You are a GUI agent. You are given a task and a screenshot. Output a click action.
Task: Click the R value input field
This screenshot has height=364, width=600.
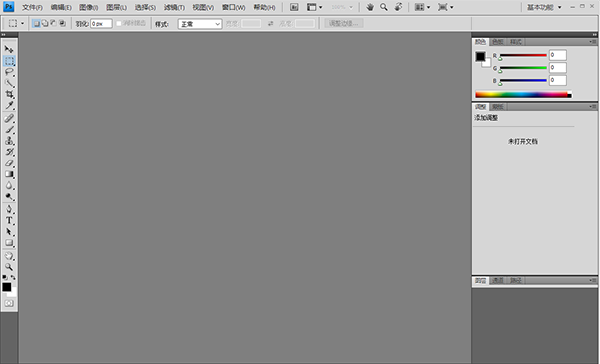point(558,55)
